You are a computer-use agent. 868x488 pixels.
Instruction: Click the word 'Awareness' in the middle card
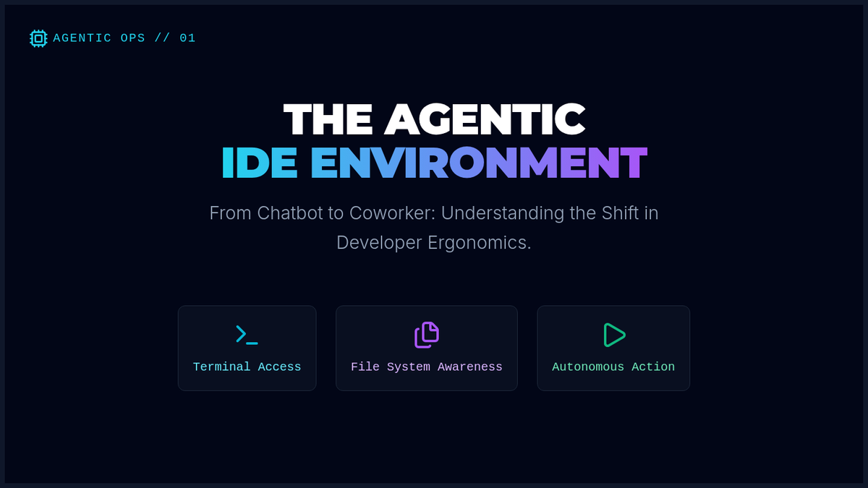tap(470, 367)
